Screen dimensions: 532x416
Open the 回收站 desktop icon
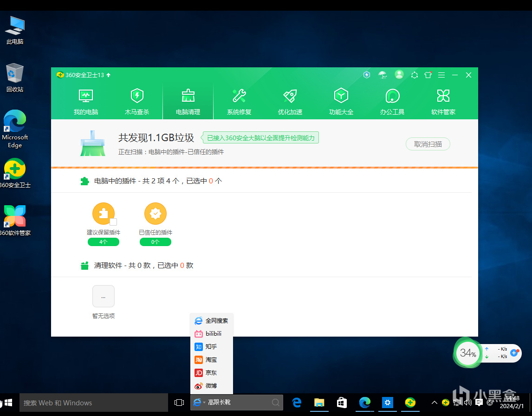pos(15,78)
